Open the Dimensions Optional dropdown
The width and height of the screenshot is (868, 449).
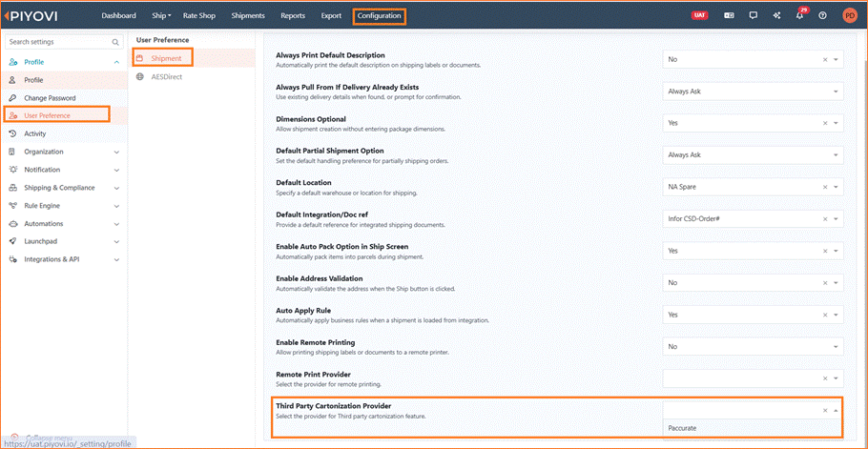tap(836, 123)
